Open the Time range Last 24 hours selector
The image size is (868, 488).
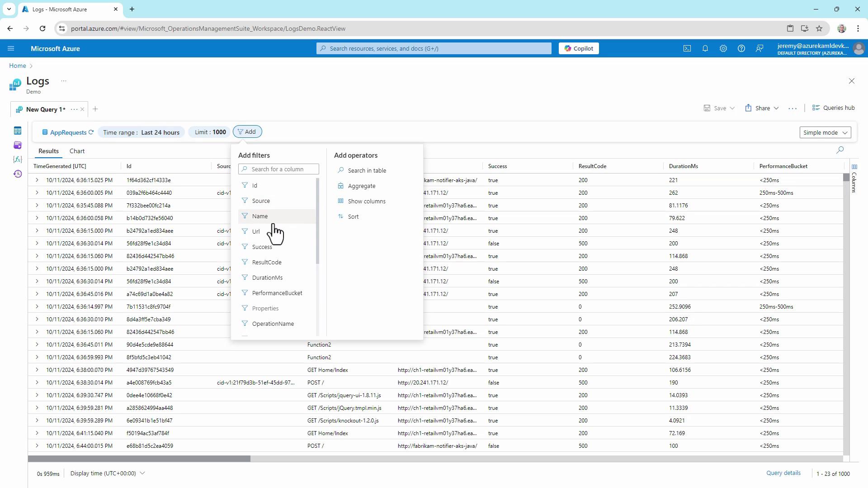(141, 132)
